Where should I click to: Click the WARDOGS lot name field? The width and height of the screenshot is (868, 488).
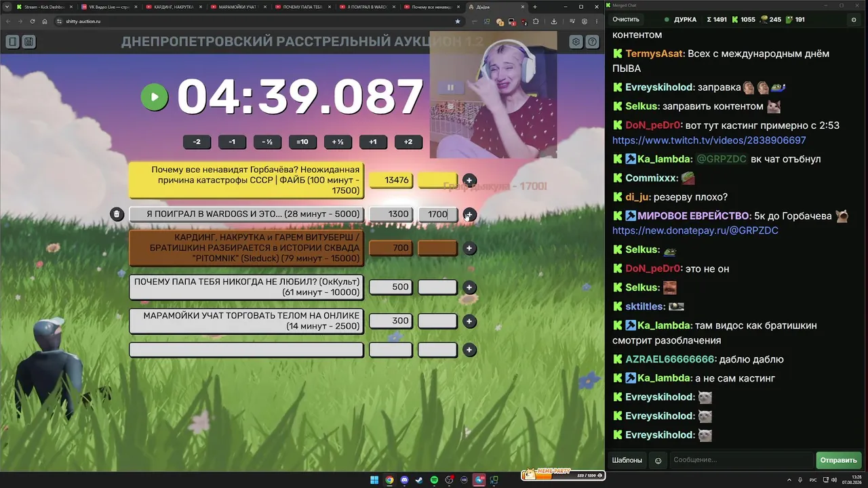coord(246,214)
